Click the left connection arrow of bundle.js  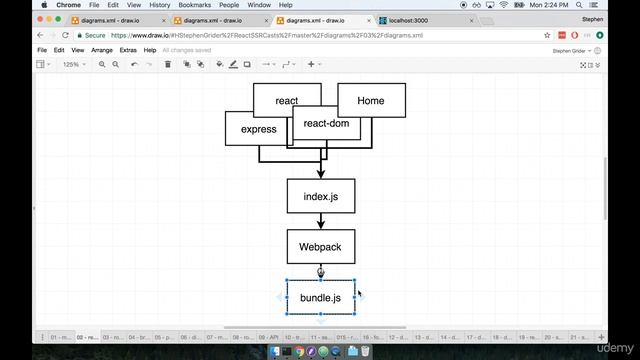pyautogui.click(x=279, y=297)
